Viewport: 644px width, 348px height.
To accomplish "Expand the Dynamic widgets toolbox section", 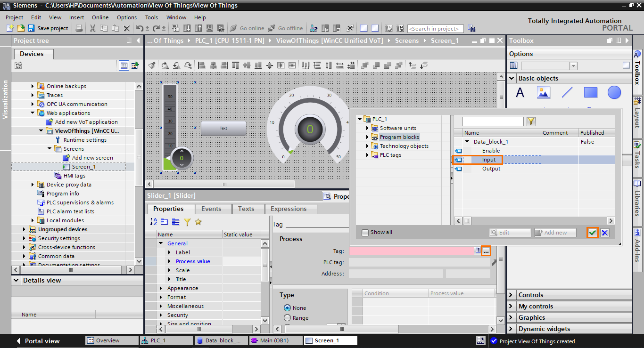I will click(x=512, y=329).
